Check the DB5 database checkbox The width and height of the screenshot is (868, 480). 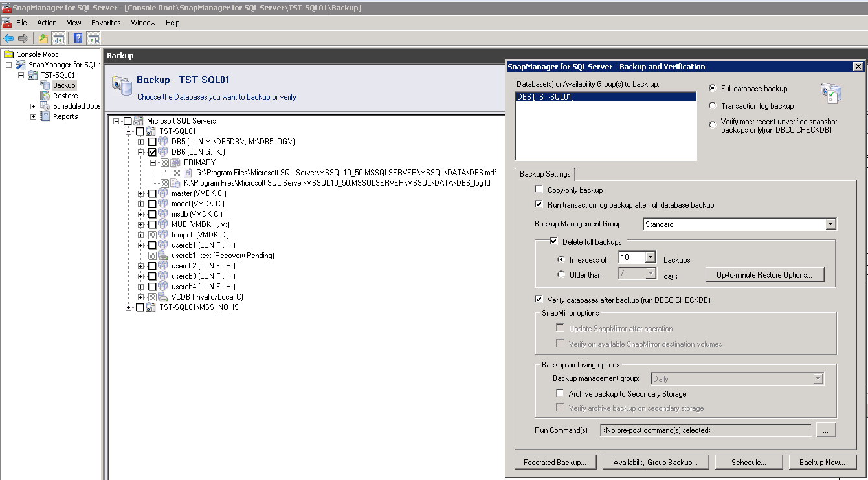tap(152, 142)
